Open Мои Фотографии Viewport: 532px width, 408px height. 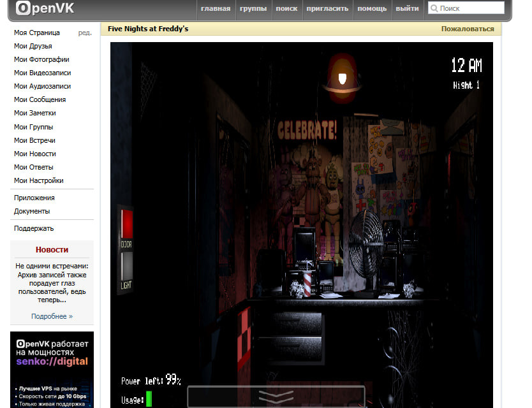pos(41,59)
